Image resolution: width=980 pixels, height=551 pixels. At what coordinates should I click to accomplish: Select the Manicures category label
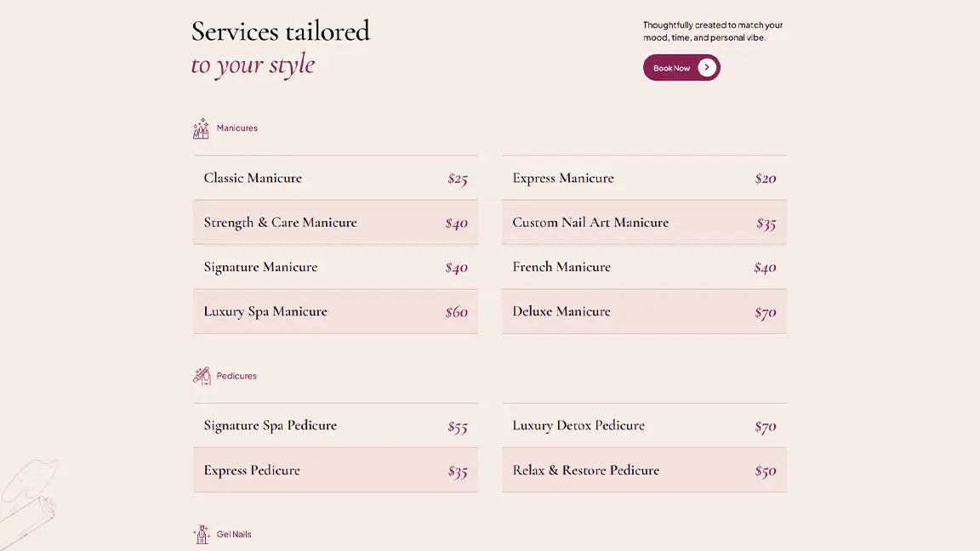point(236,128)
